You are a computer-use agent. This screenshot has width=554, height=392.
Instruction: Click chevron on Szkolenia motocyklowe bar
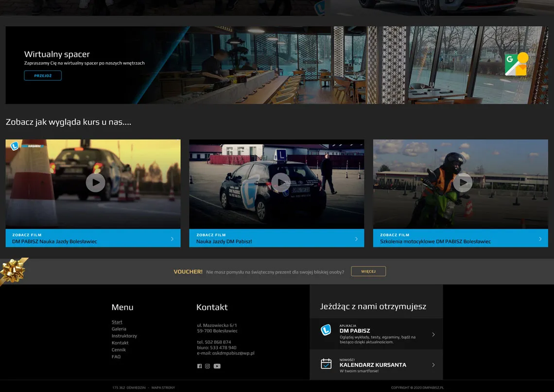point(540,239)
